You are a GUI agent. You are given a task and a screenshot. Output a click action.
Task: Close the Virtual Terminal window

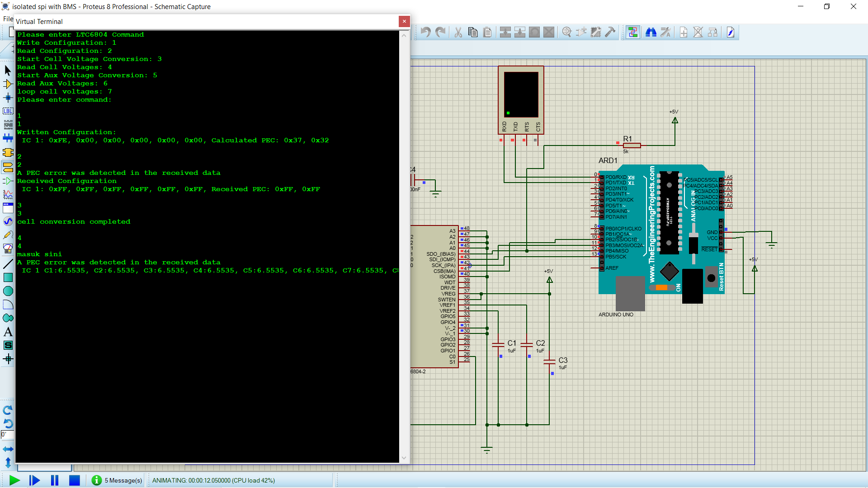pos(404,21)
